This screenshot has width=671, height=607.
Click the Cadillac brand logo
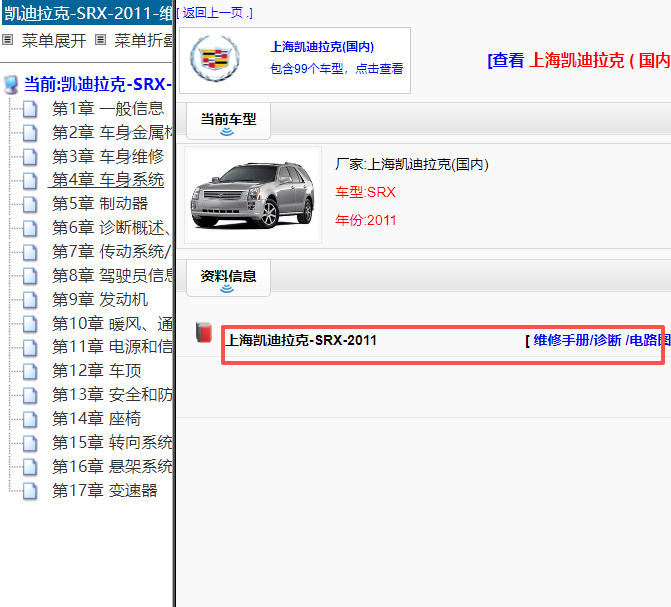(x=215, y=58)
